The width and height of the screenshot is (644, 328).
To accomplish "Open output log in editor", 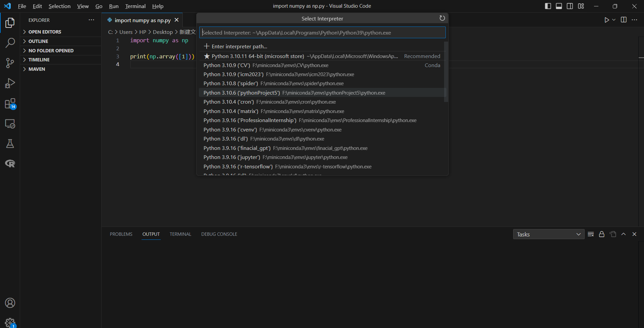I will 613,234.
